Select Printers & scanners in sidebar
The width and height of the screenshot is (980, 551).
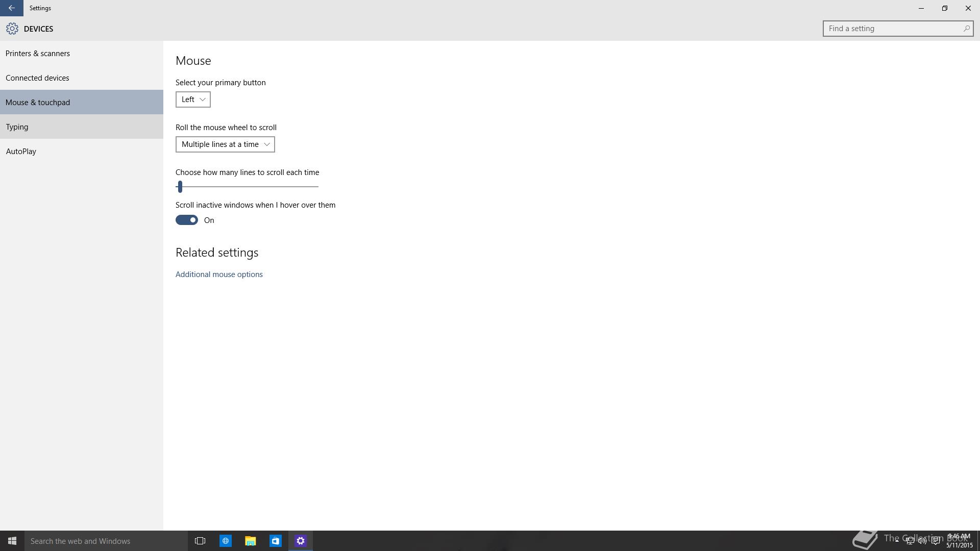coord(82,53)
